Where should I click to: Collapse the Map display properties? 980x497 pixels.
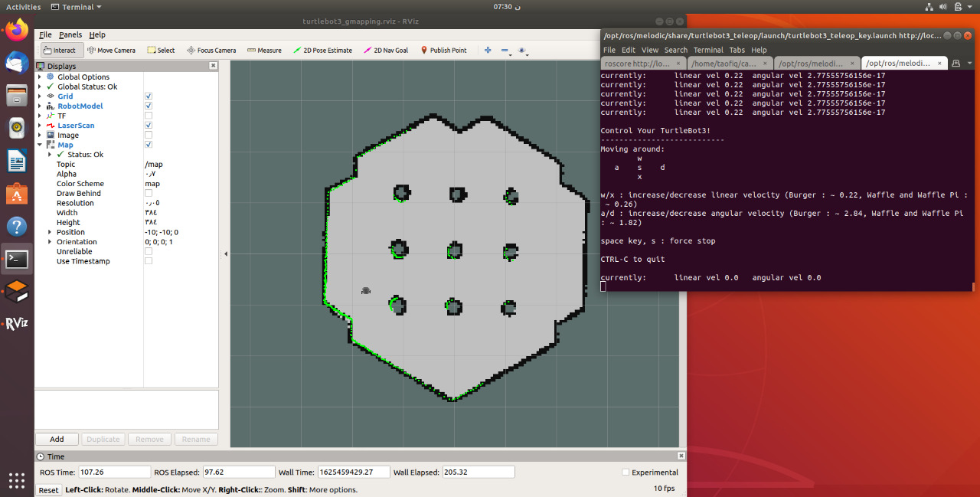[39, 144]
